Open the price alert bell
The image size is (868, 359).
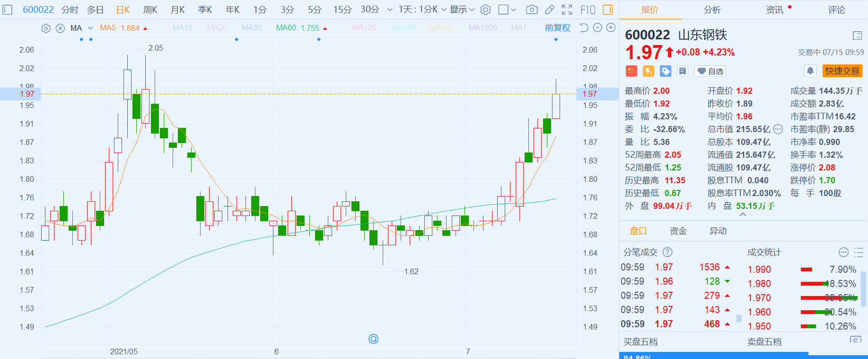pyautogui.click(x=810, y=71)
